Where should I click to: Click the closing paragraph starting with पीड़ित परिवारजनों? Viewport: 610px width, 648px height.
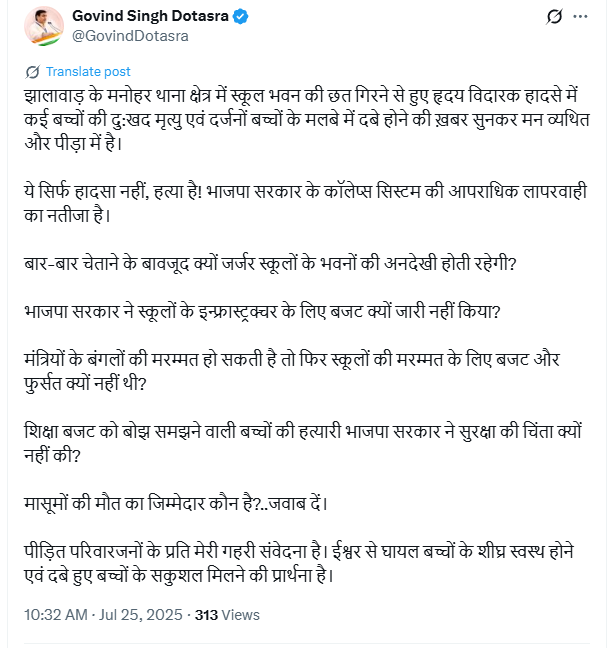300,549
